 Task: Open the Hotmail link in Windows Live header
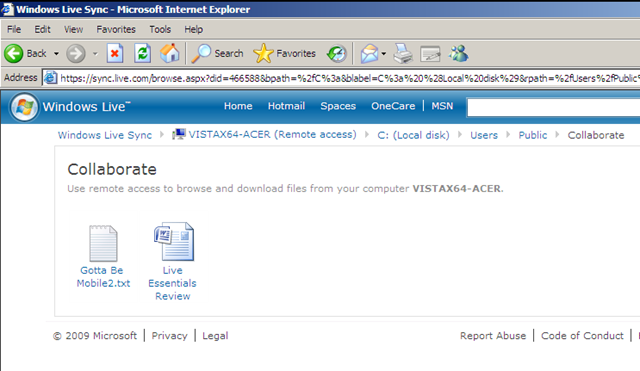click(286, 106)
